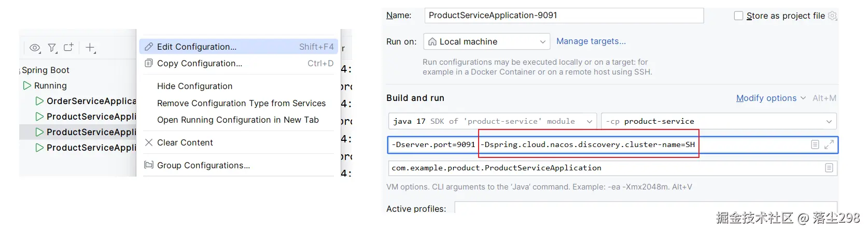
Task: Select Copy Configuration menu entry
Action: click(x=200, y=63)
